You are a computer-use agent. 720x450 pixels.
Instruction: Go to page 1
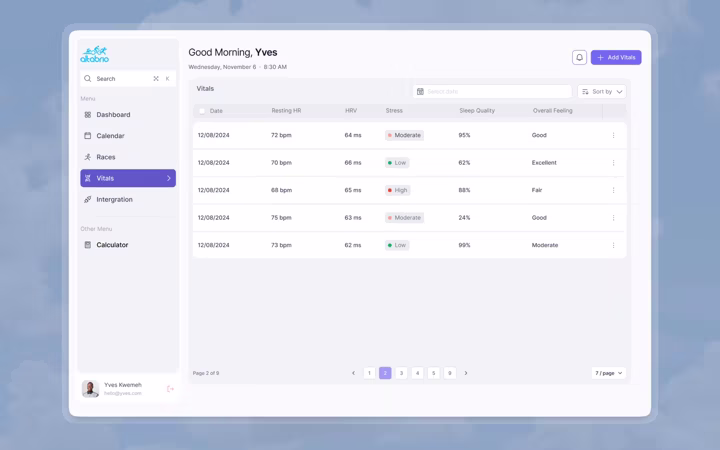click(x=369, y=373)
